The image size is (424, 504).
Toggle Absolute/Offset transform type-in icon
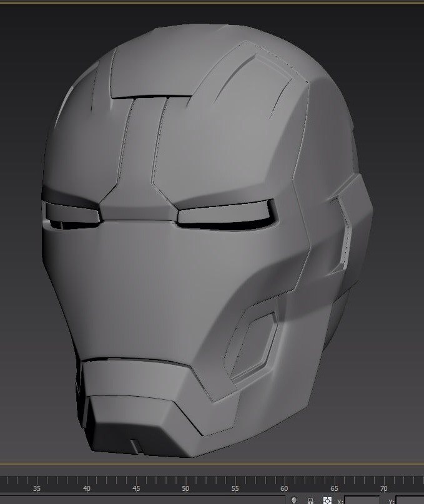click(327, 500)
